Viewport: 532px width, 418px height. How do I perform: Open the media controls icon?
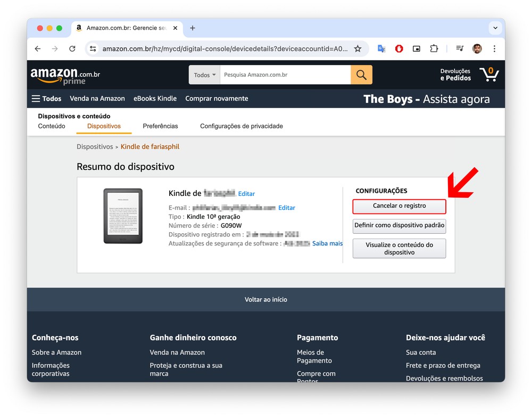tap(460, 48)
